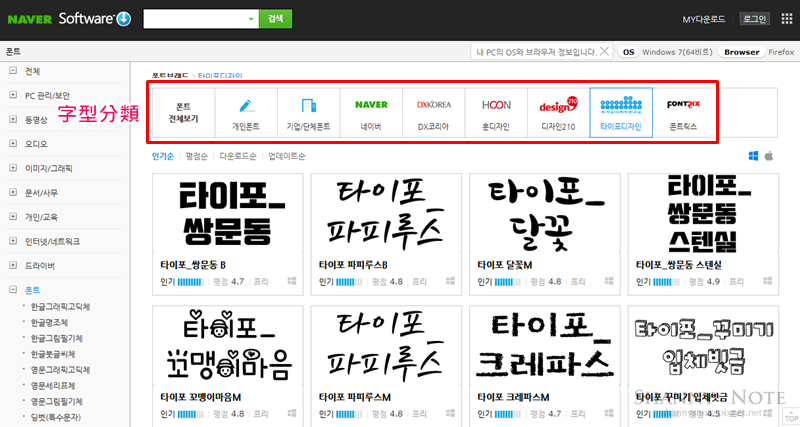Expand the 문서/사무 category
The image size is (800, 427).
click(13, 192)
